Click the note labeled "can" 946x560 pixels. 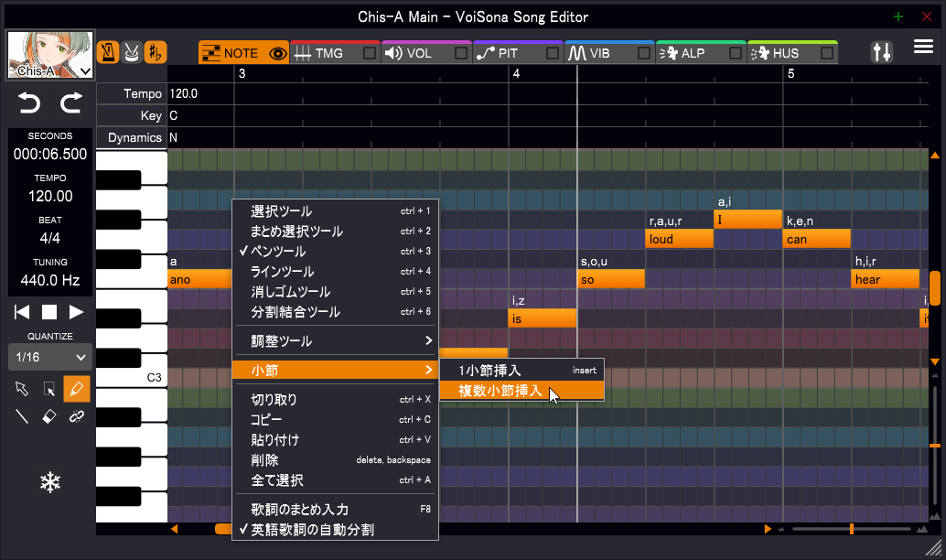tap(815, 238)
